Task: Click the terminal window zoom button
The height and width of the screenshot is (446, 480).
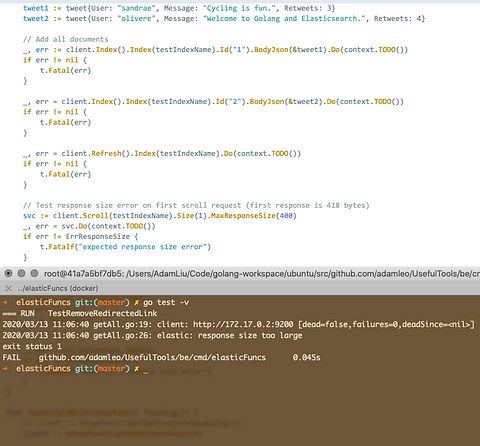Action: click(x=34, y=274)
